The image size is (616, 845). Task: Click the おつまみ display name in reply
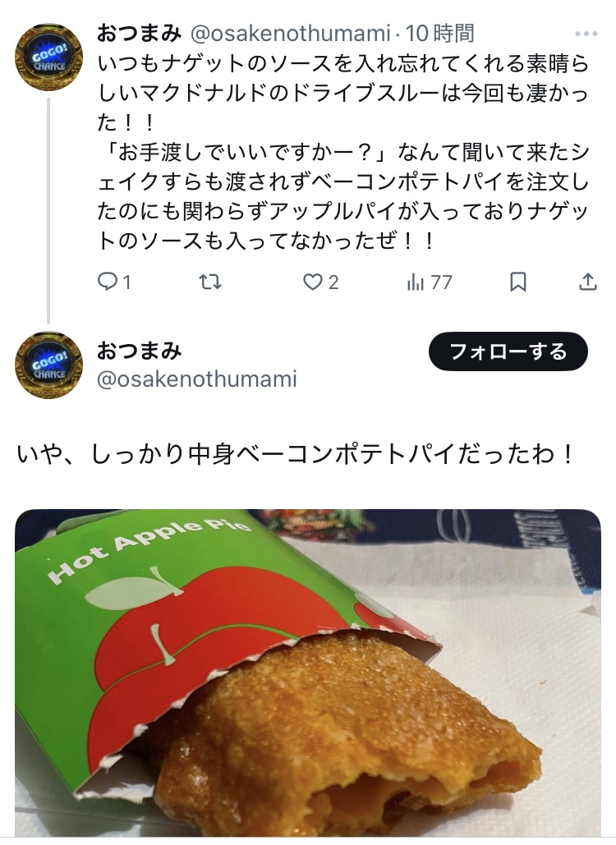139,351
